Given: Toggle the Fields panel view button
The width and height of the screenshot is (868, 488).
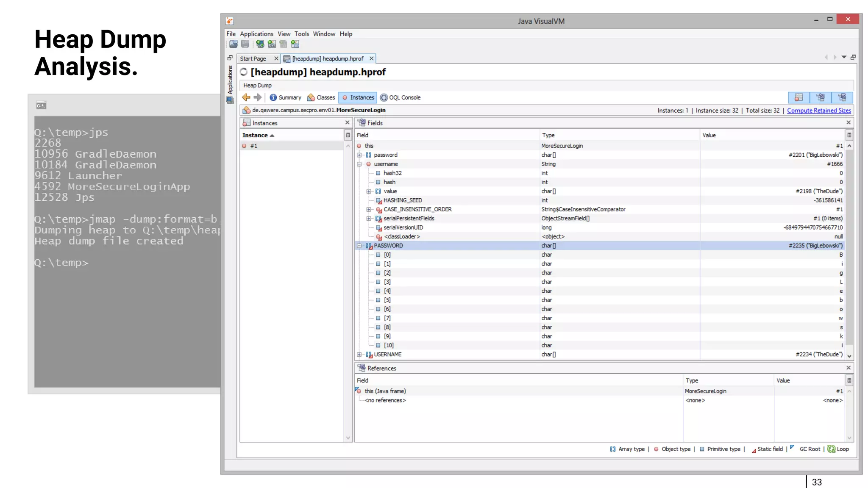Looking at the screenshot, I should click(x=821, y=97).
